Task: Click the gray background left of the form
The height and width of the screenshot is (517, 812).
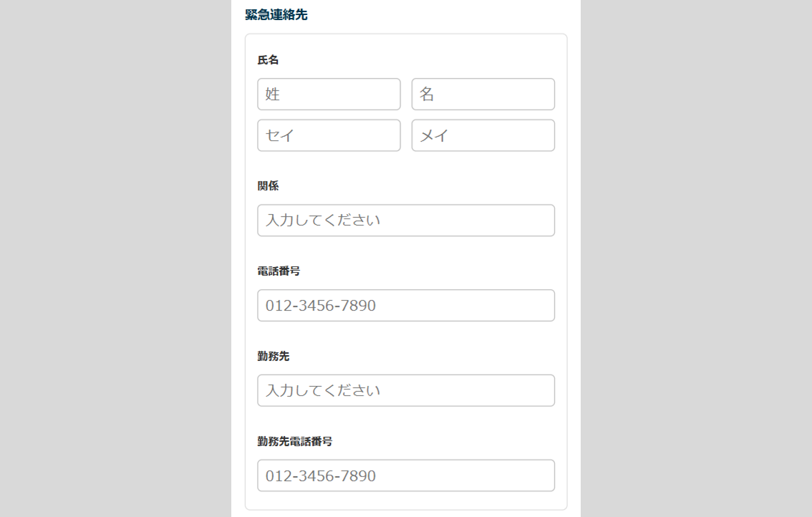Action: [115, 258]
